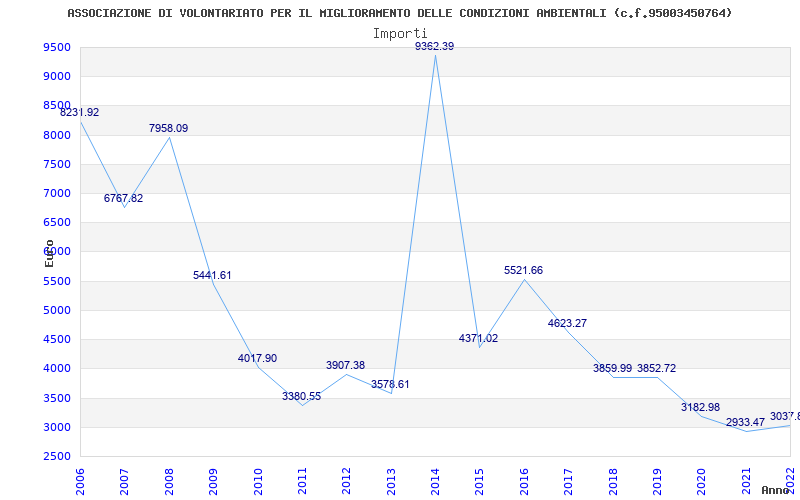The image size is (800, 500).
Task: Click year 2009 on the x-axis
Action: tap(213, 481)
